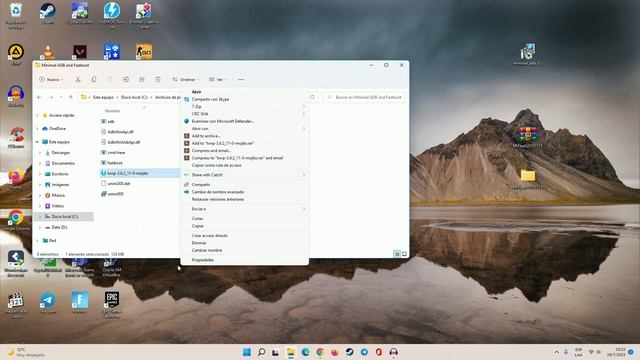Open Search on the taskbar
The width and height of the screenshot is (640, 360).
[261, 352]
